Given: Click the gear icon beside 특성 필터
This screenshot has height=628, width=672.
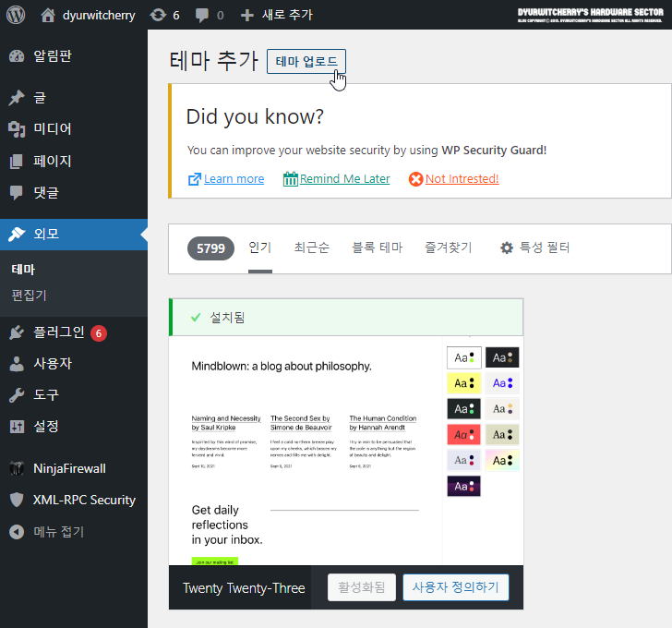Looking at the screenshot, I should 507,248.
